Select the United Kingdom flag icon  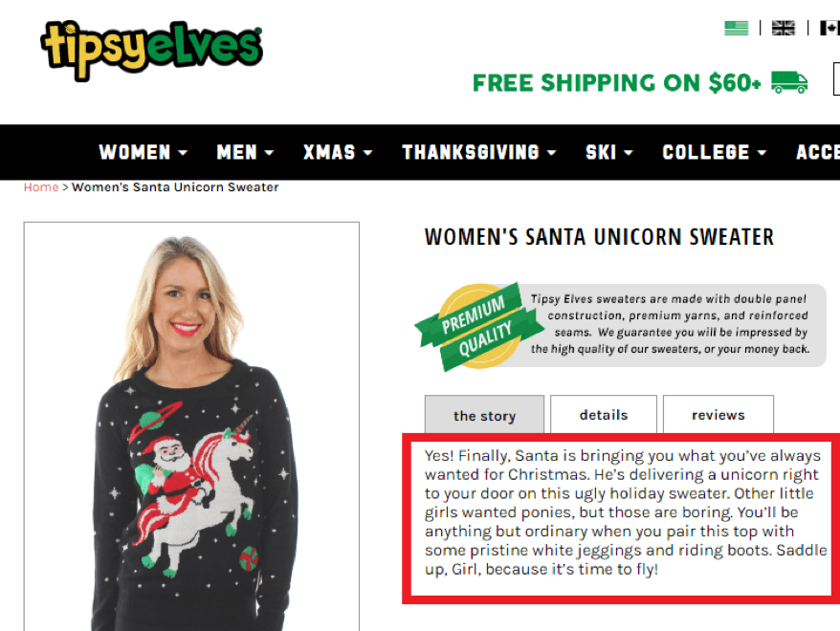[x=784, y=28]
